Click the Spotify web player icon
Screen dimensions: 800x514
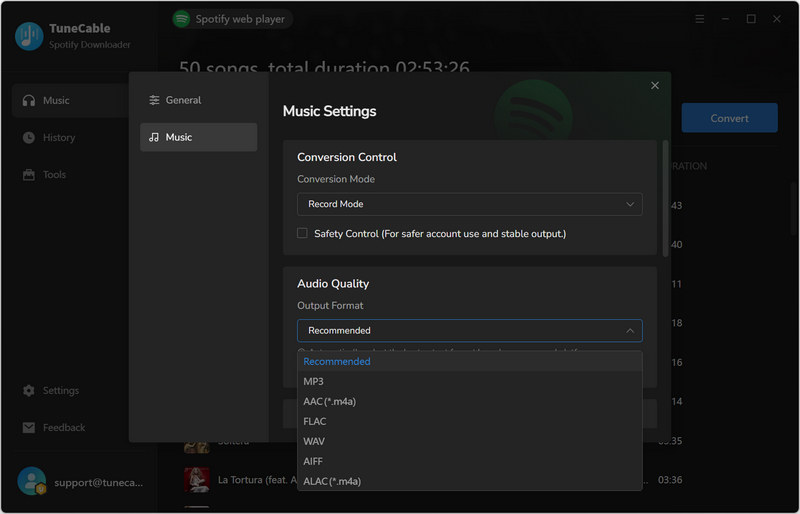(x=181, y=19)
